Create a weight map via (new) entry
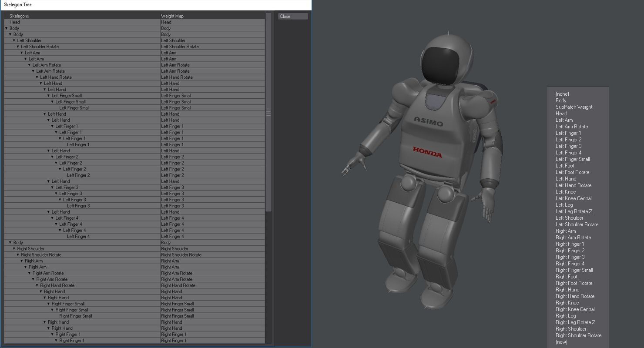 (x=561, y=342)
